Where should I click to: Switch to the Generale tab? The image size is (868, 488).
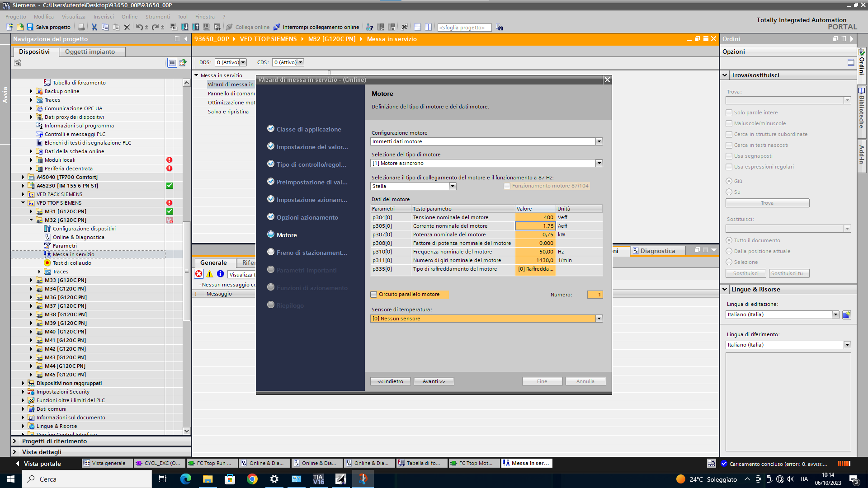click(x=213, y=263)
